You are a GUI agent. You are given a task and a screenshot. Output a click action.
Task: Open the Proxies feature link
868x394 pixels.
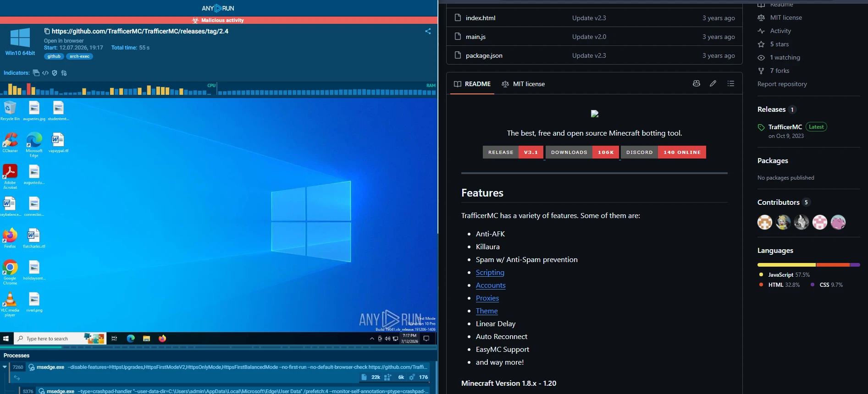(487, 298)
